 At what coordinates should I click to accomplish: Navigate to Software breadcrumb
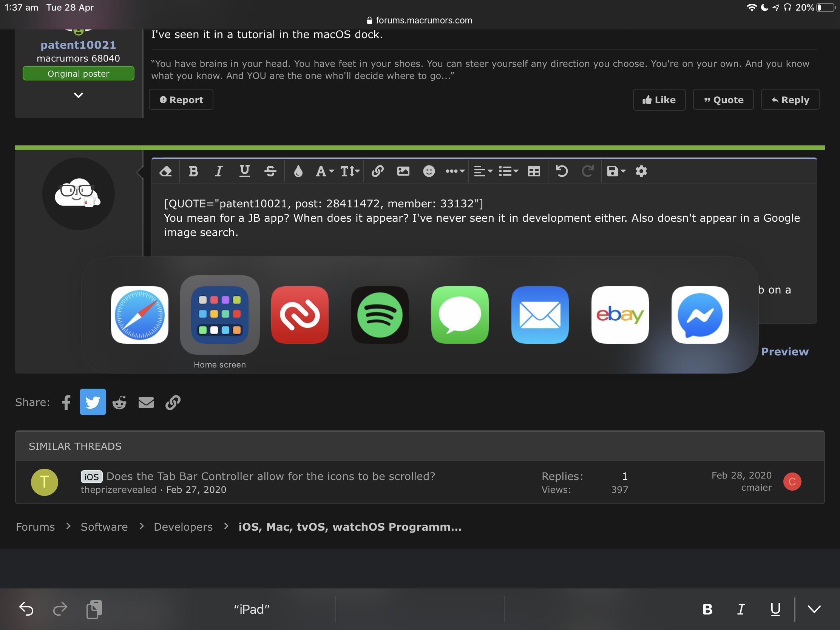104,527
